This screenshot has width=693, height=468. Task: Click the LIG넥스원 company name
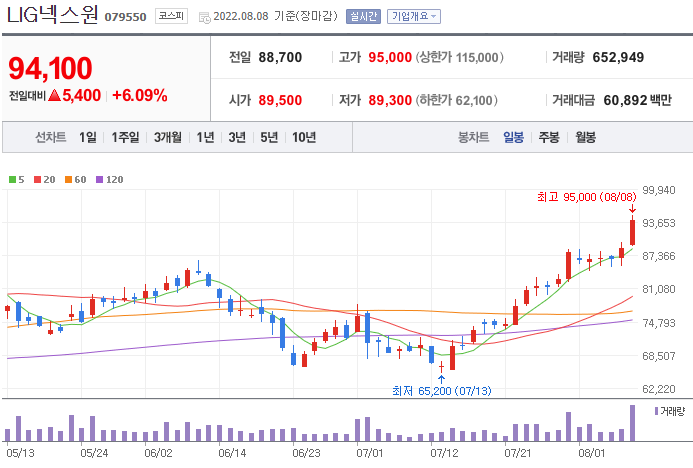point(52,14)
